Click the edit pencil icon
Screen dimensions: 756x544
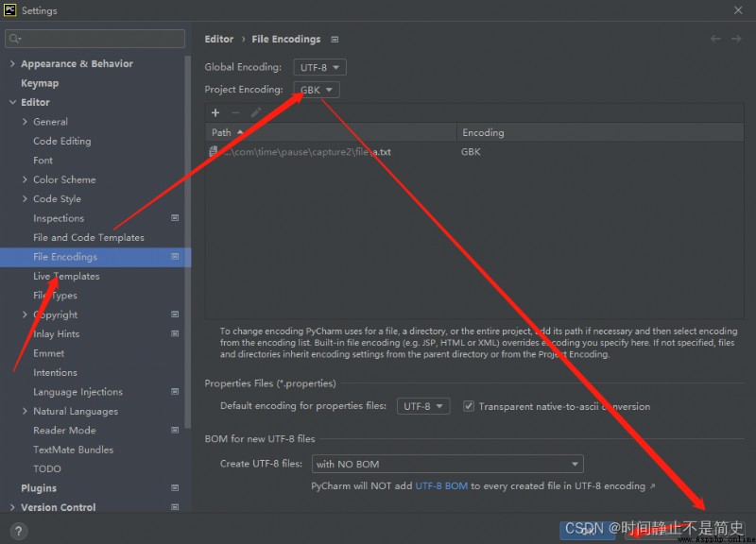point(255,112)
